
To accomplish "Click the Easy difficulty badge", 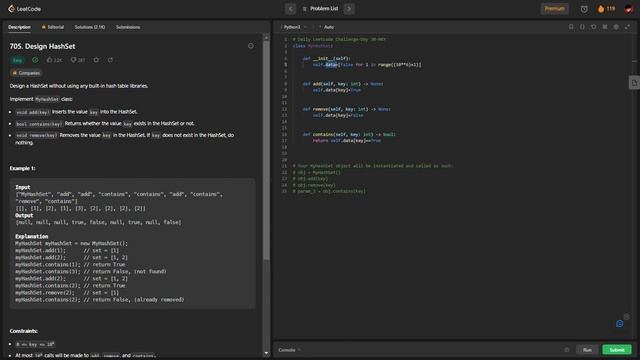I will 17,60.
